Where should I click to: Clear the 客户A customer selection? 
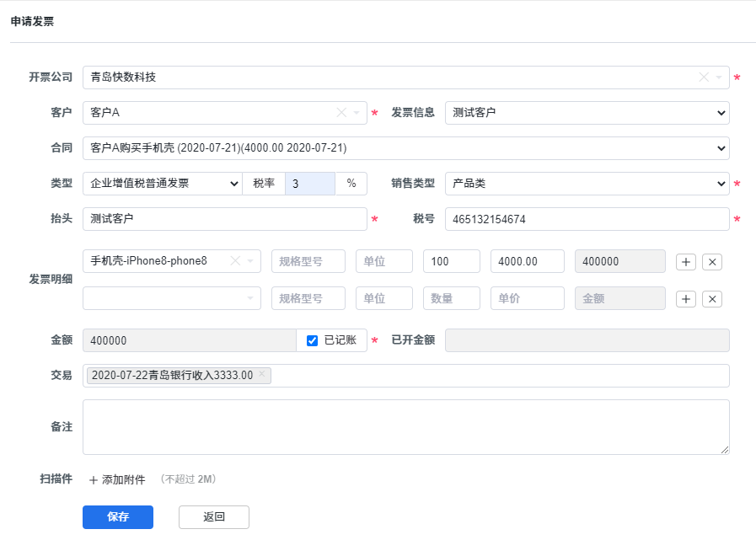[x=341, y=113]
